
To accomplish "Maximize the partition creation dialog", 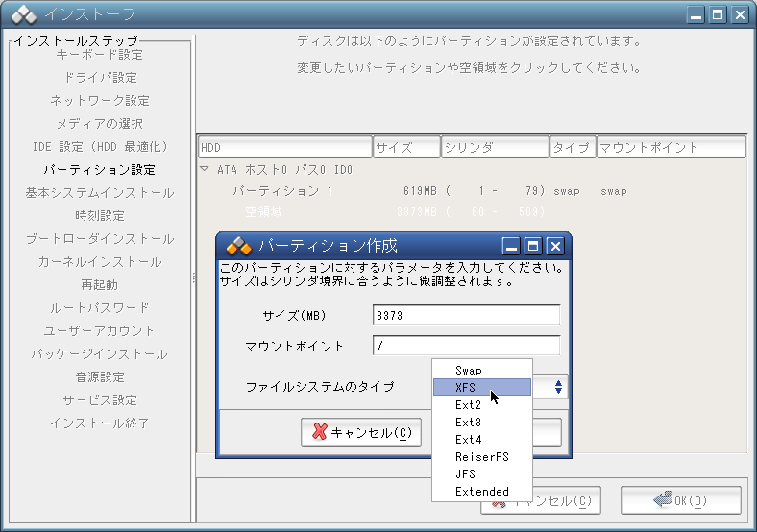I will click(533, 246).
